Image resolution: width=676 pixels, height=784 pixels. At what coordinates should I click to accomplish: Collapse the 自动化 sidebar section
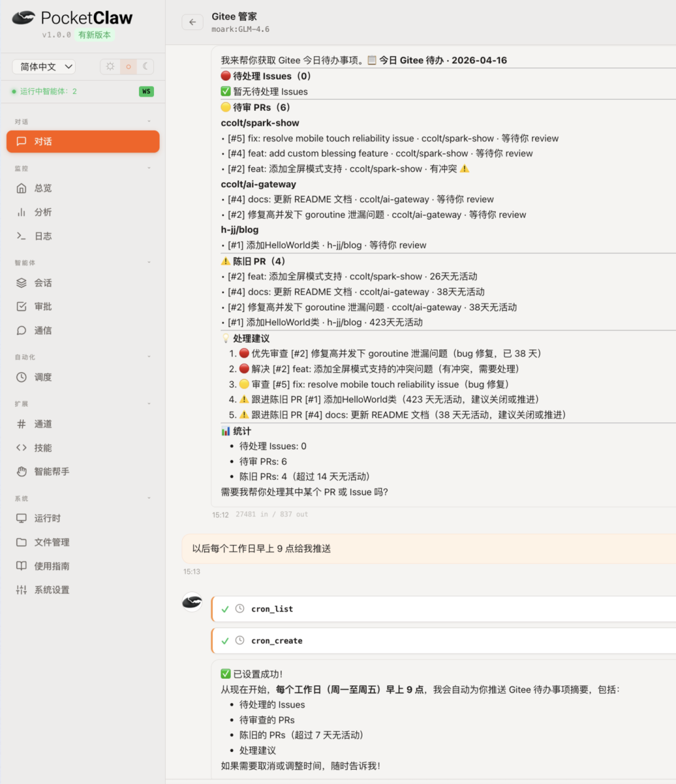click(149, 357)
